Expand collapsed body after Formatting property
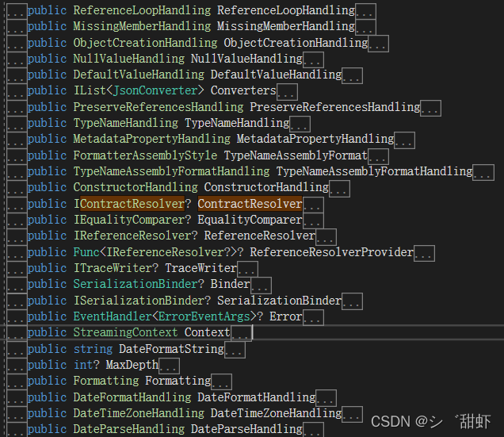Viewport: 504px width, 437px height. pyautogui.click(x=221, y=382)
